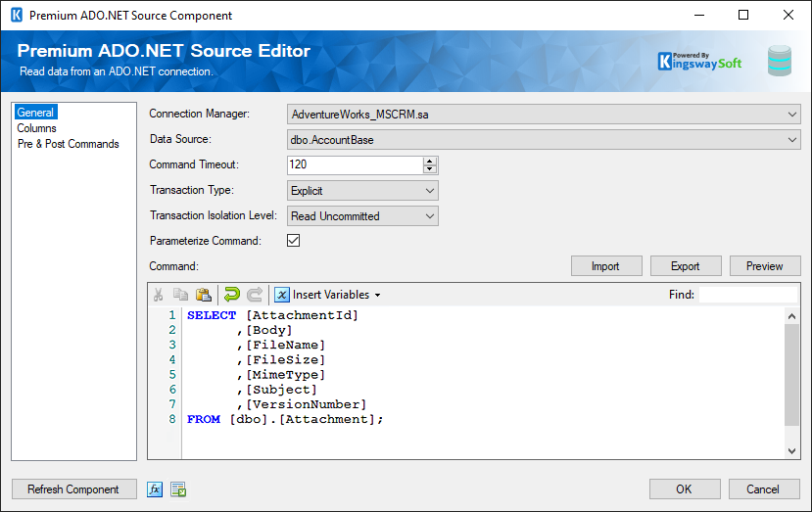The image size is (812, 512).
Task: Increase Command Timeout with up arrow
Action: (x=429, y=161)
